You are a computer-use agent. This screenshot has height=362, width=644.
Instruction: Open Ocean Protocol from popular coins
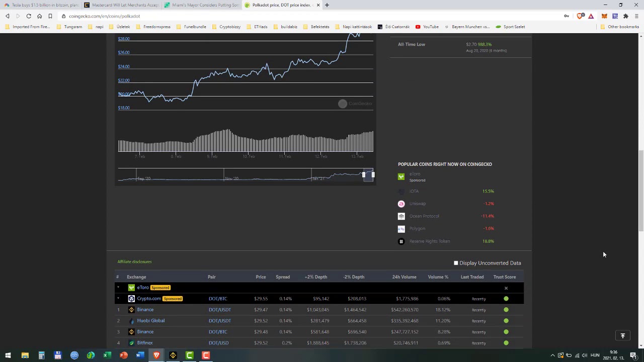pos(424,216)
